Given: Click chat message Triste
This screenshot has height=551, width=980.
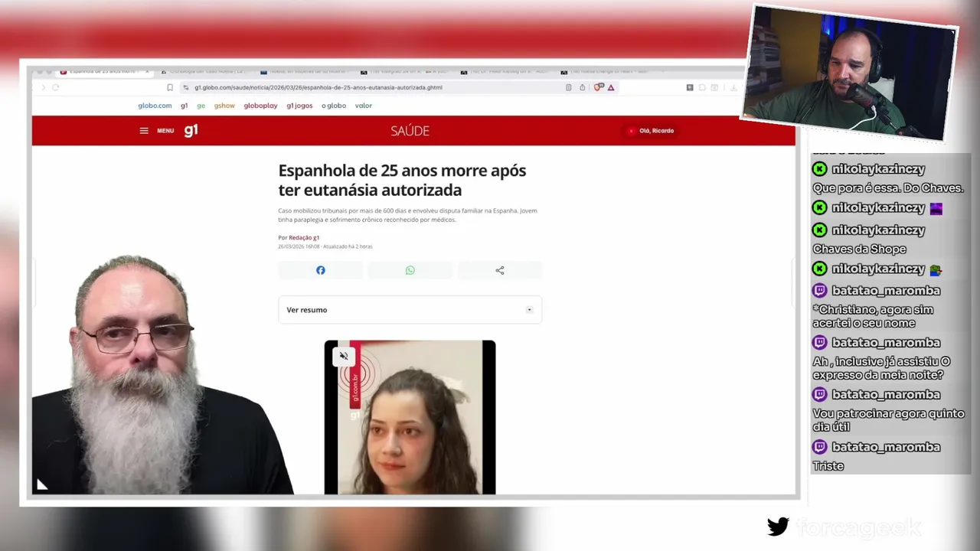Looking at the screenshot, I should tap(828, 466).
